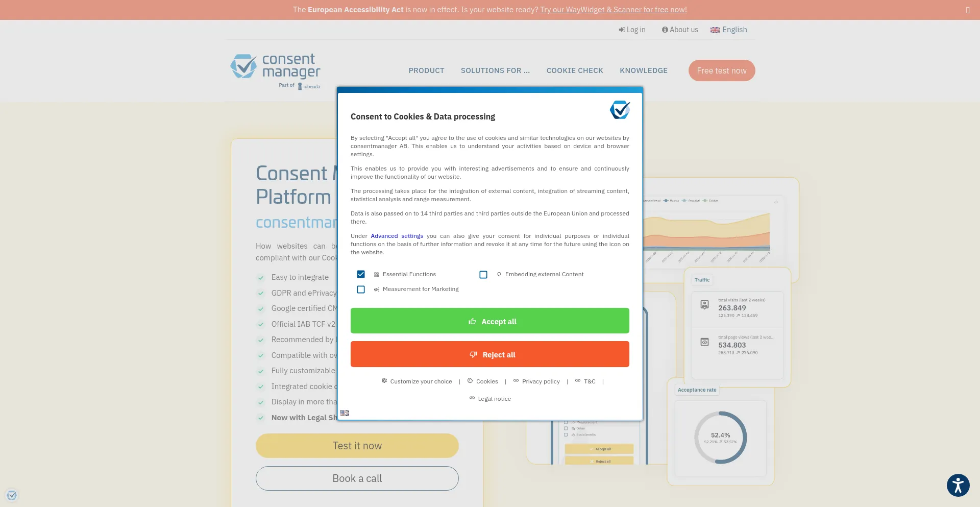Click the total visits icon in Traffic card
Viewport: 980px width, 507px height.
(x=704, y=305)
